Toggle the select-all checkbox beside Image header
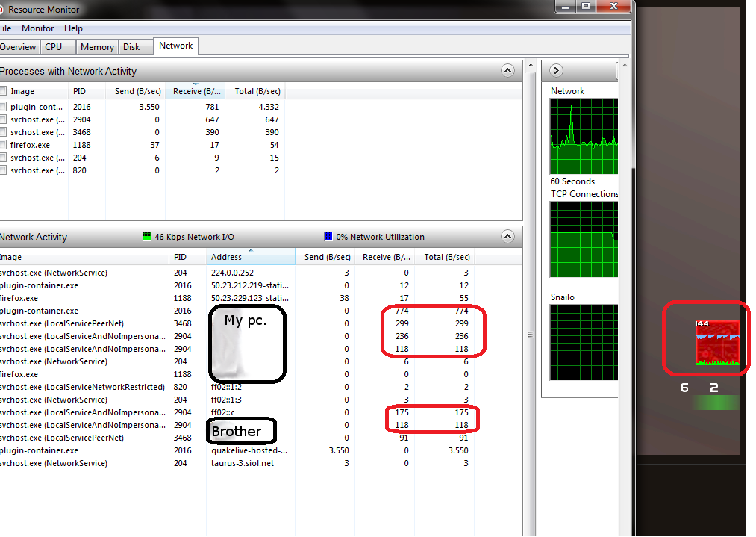Image resolution: width=756 pixels, height=537 pixels. tap(3, 91)
